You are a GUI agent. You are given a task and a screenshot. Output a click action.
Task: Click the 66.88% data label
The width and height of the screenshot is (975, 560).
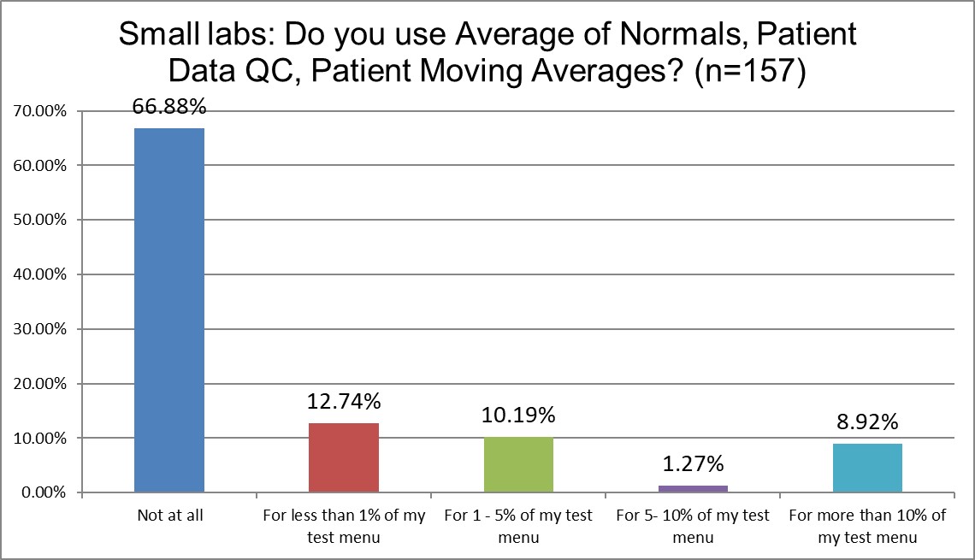[169, 108]
